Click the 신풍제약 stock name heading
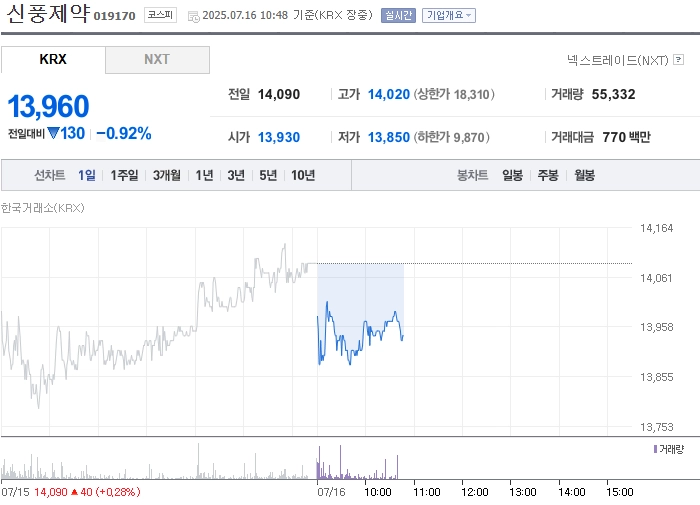This screenshot has height=505, width=700. pos(48,13)
